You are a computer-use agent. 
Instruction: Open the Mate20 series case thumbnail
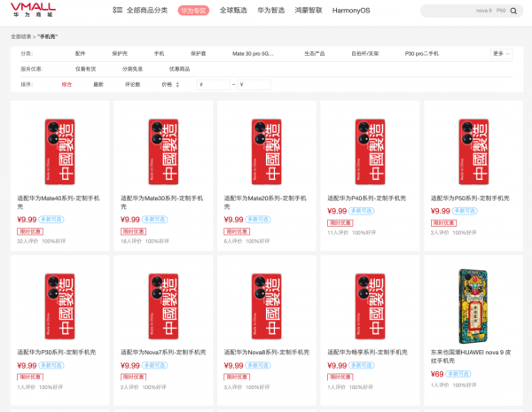pos(267,152)
